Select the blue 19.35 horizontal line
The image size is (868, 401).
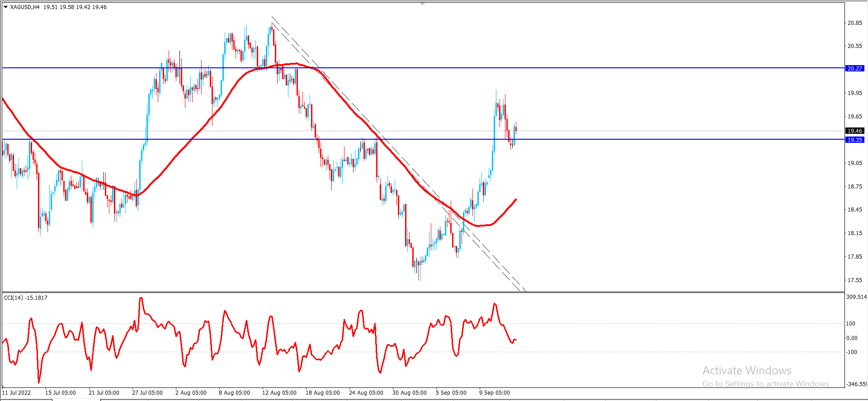tap(423, 139)
